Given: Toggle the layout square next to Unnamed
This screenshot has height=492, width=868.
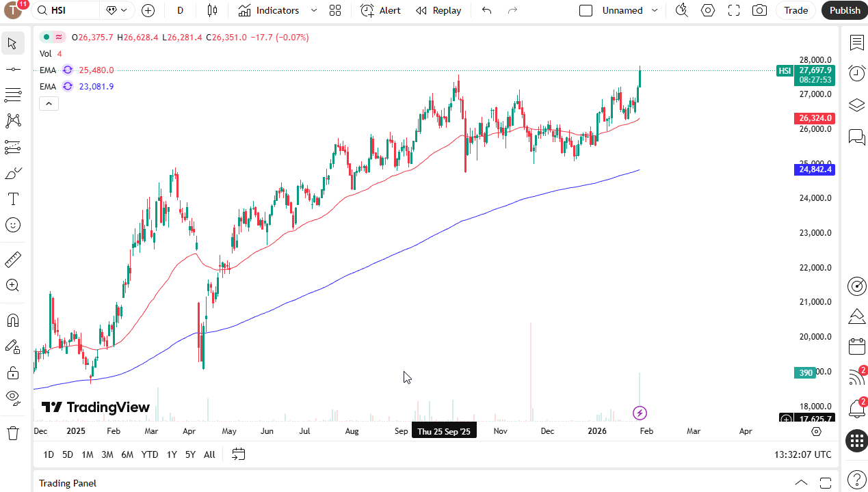Looking at the screenshot, I should tap(586, 10).
